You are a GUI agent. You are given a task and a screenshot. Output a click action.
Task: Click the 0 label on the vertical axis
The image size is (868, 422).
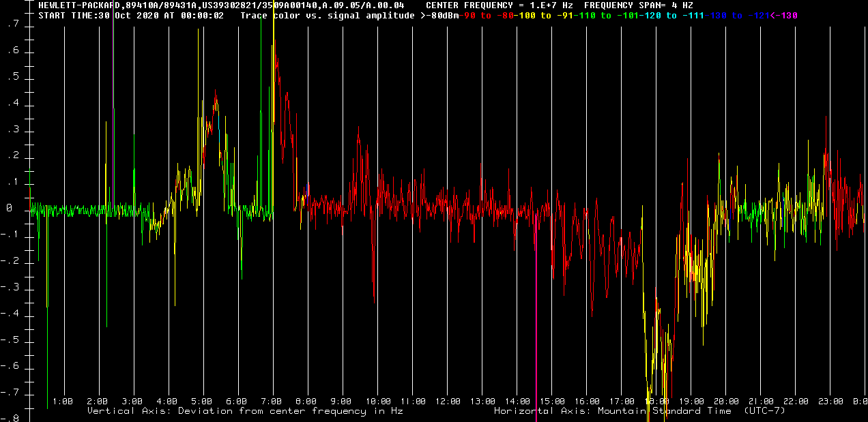click(x=9, y=209)
